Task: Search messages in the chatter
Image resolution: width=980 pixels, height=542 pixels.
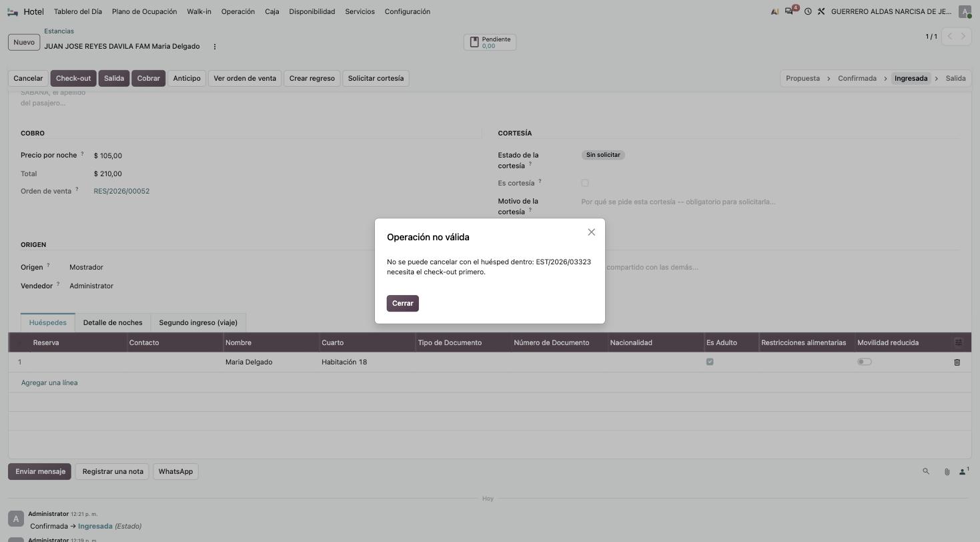Action: pyautogui.click(x=926, y=471)
